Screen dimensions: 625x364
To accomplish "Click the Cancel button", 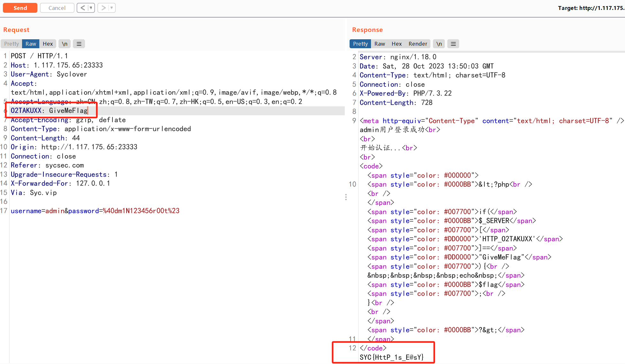I will point(57,8).
